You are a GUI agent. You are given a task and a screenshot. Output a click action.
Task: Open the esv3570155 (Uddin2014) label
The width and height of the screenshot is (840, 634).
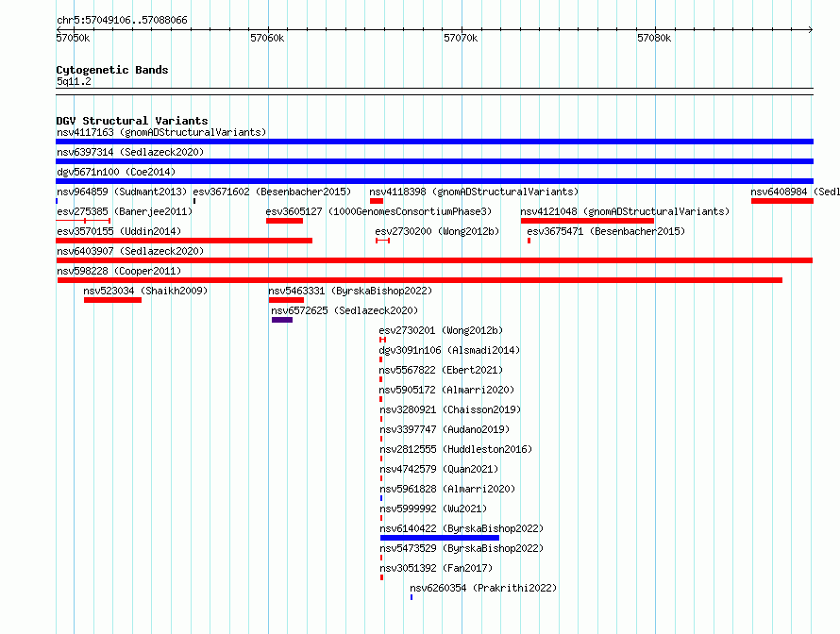(119, 231)
